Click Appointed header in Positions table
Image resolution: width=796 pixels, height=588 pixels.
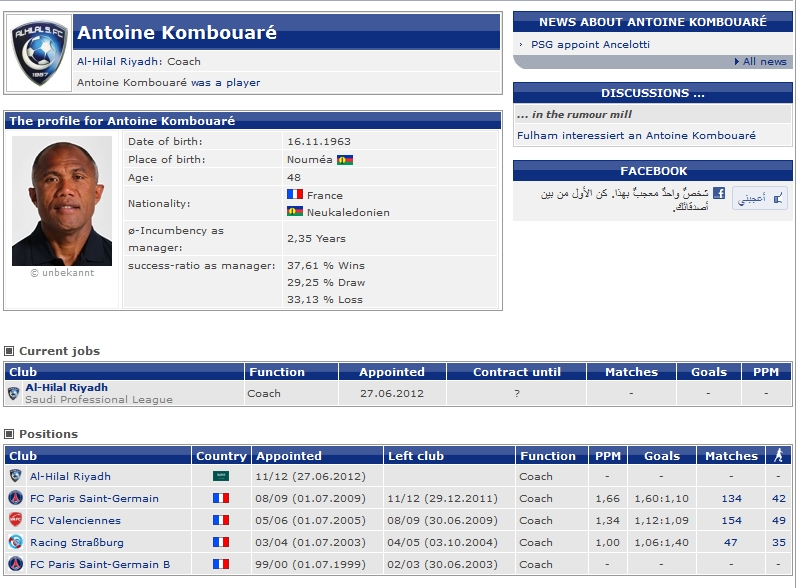(x=317, y=455)
